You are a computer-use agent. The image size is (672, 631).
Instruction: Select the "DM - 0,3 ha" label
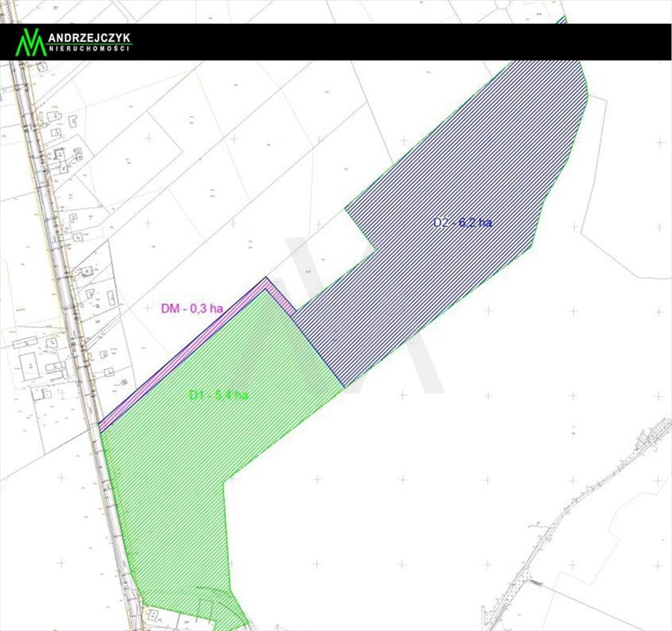coord(191,309)
